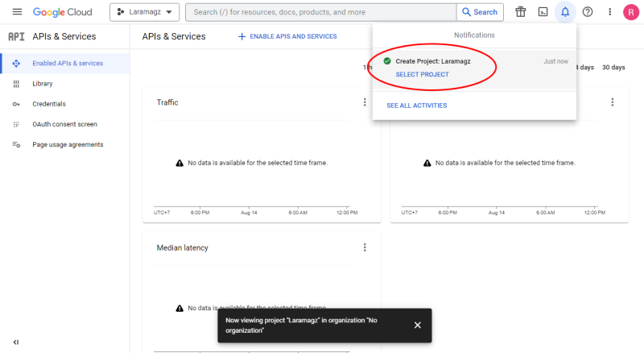Click the Traffic card title

coord(167,102)
